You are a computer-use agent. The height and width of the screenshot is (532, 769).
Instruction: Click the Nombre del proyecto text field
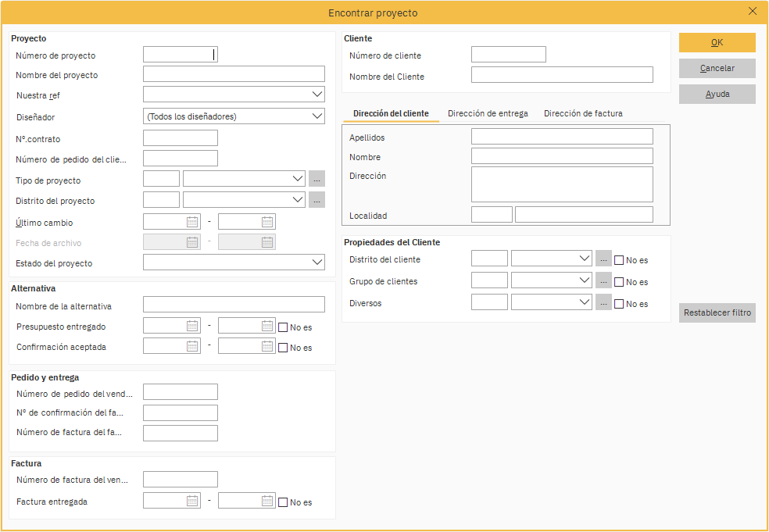234,74
